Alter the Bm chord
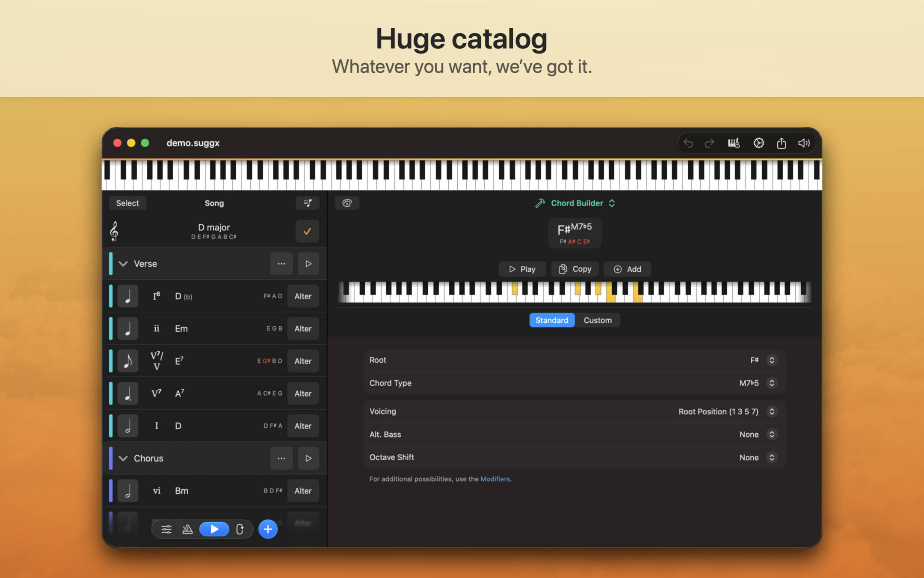 303,491
